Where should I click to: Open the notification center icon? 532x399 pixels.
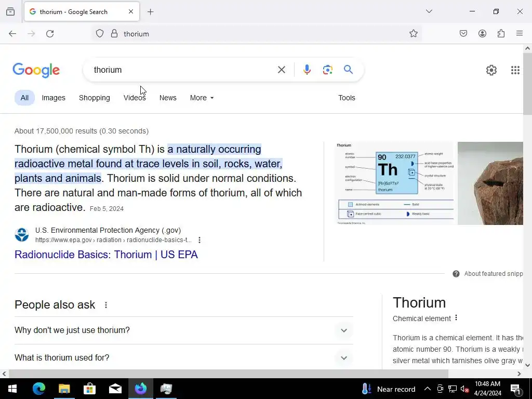coord(515,389)
